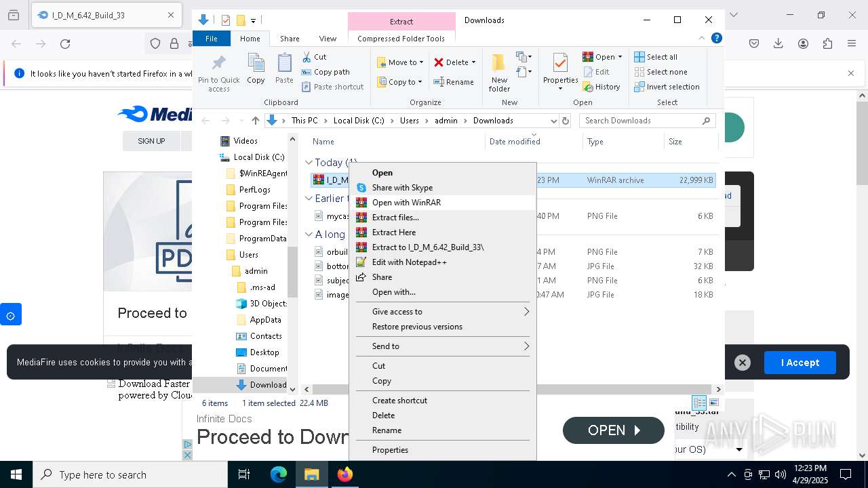Choose Edit with Notepad++
Screen dimensions: 868x488
[443, 262]
